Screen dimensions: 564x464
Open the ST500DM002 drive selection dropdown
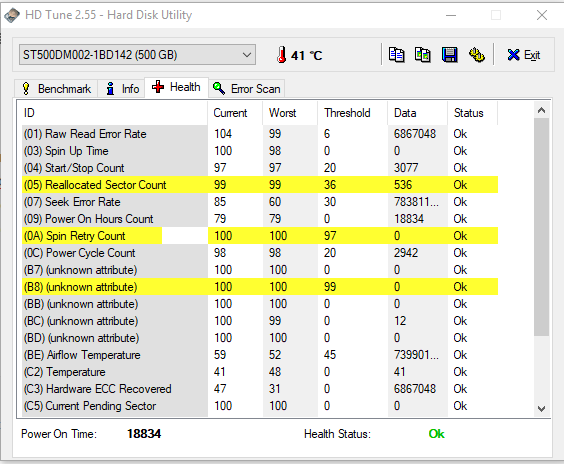137,55
